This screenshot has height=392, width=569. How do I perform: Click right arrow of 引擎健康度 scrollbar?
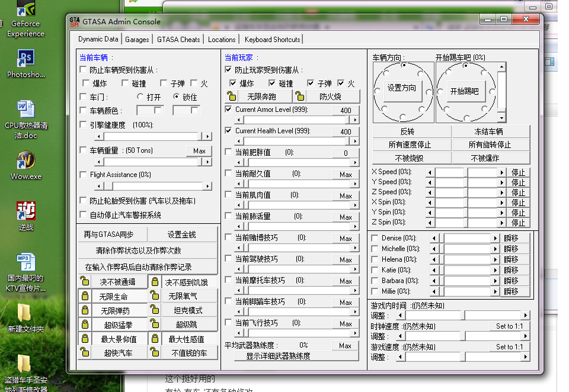pyautogui.click(x=207, y=136)
